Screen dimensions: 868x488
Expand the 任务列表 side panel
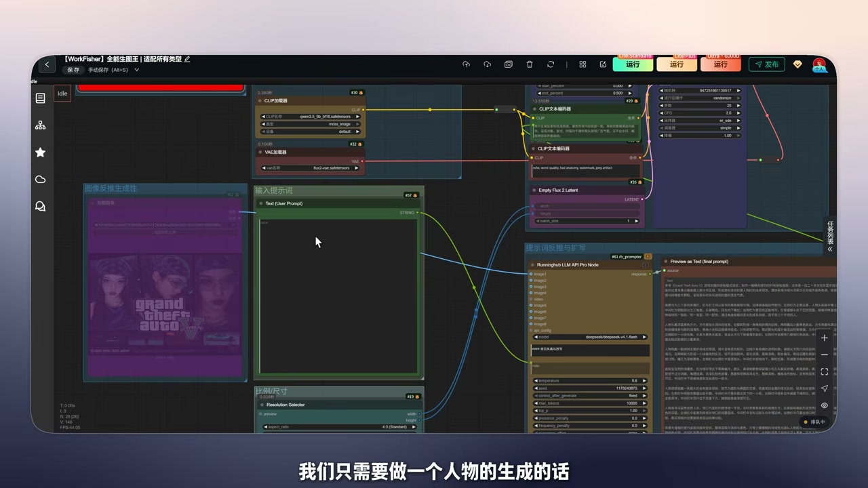click(x=830, y=237)
